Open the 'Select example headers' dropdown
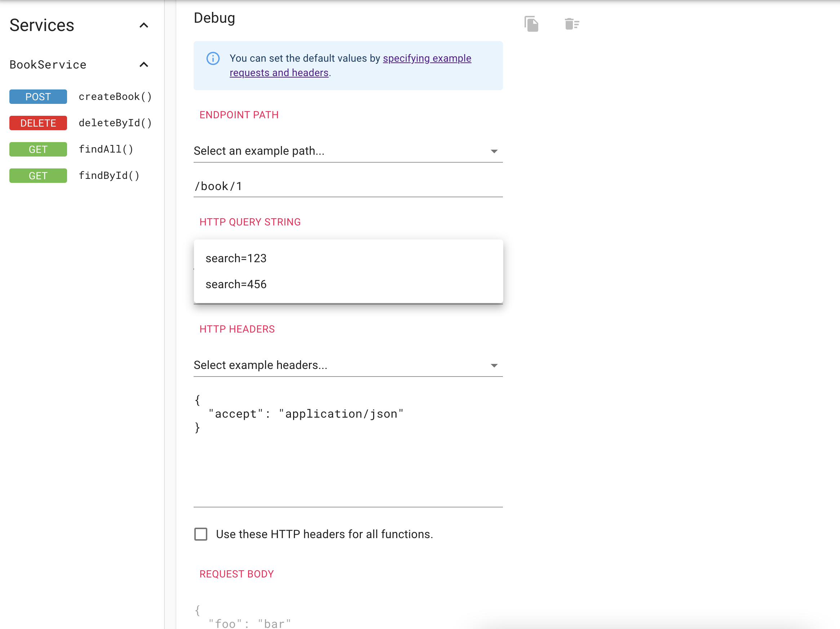 pyautogui.click(x=348, y=365)
